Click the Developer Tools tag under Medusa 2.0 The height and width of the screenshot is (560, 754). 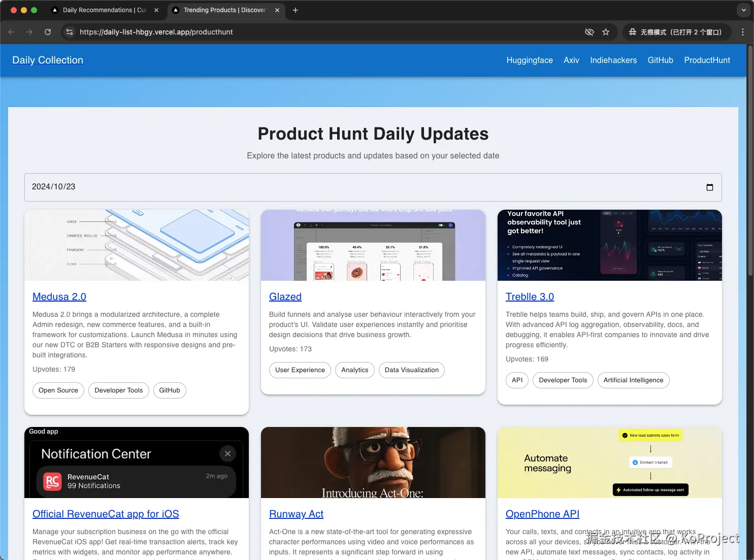119,390
